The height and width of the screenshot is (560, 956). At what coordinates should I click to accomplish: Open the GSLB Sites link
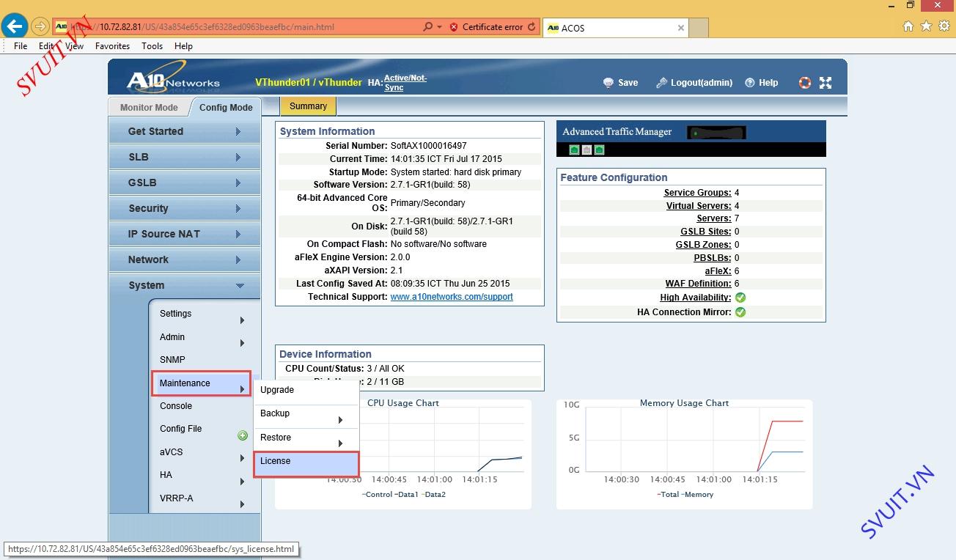(x=705, y=232)
